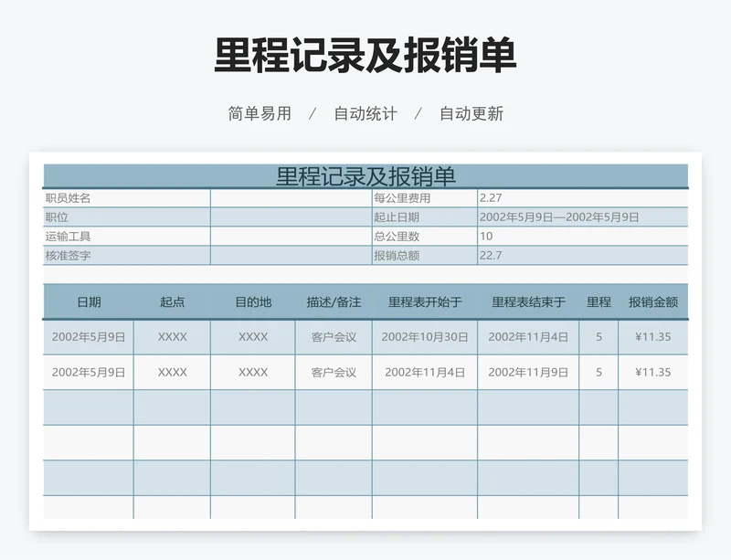Click the empty 运输工具 entry cell
This screenshot has height=560, width=731.
pyautogui.click(x=290, y=237)
